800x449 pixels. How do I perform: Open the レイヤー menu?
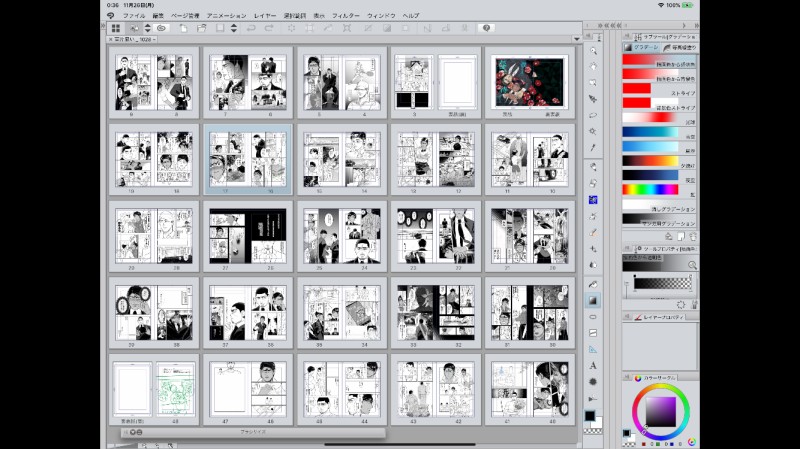tap(264, 16)
